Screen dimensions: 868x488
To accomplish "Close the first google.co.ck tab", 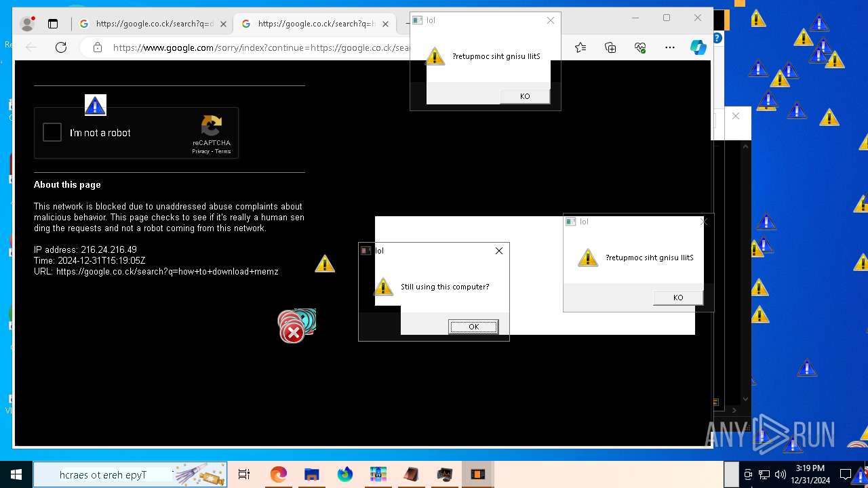I will pos(223,24).
